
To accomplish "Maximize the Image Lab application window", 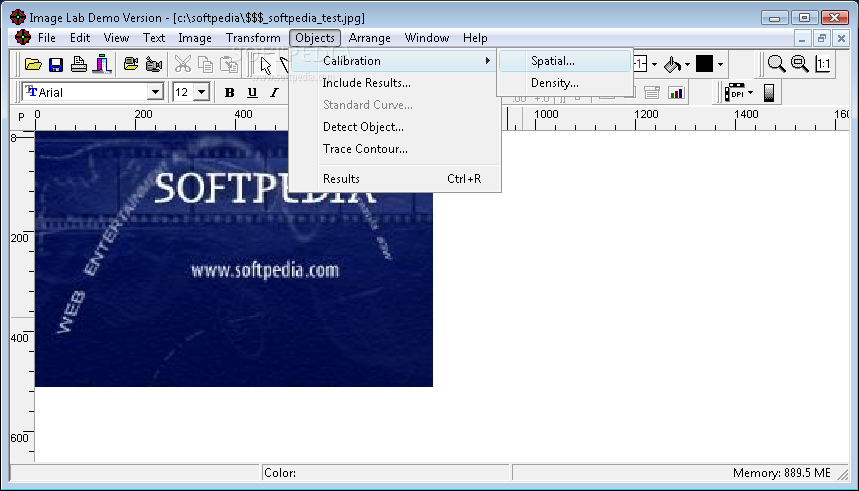I will pyautogui.click(x=804, y=18).
